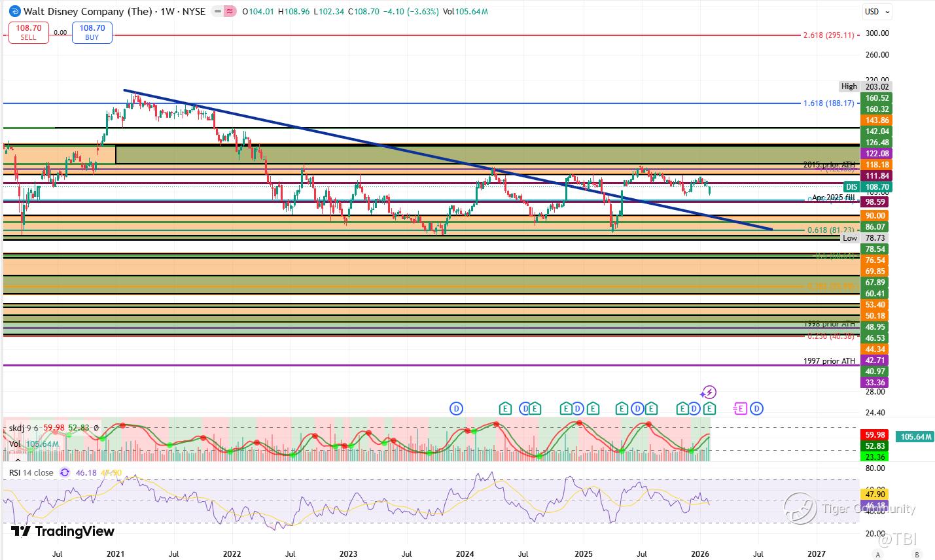Open the USD currency dropdown
This screenshot has width=935, height=560.
click(x=877, y=12)
